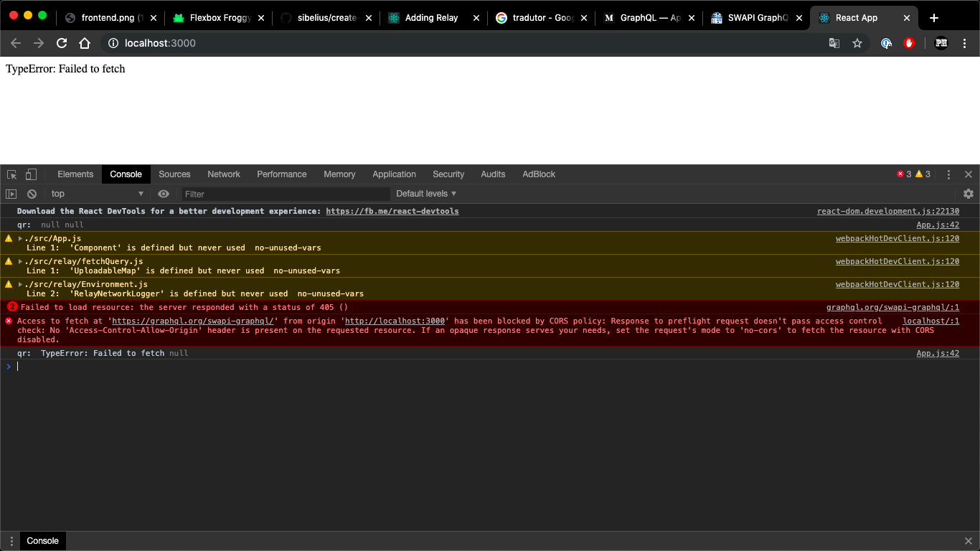
Task: Select the bottom drawer Console tab
Action: tap(42, 541)
